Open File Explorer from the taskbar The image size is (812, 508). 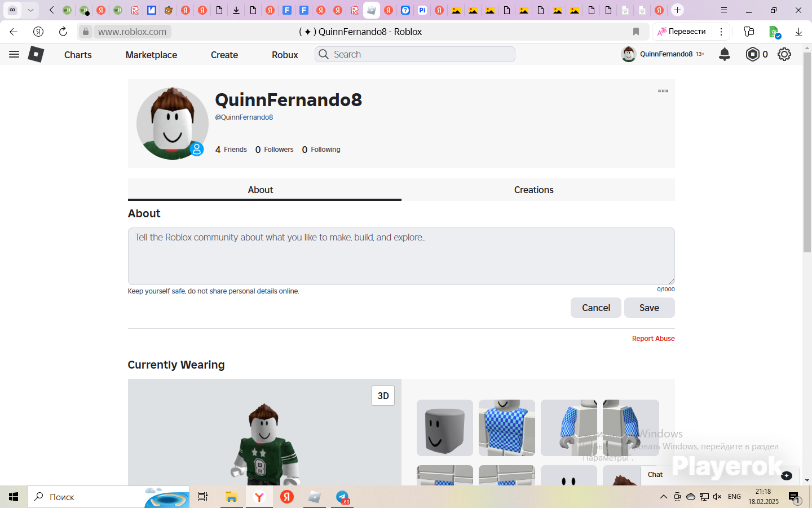click(231, 497)
